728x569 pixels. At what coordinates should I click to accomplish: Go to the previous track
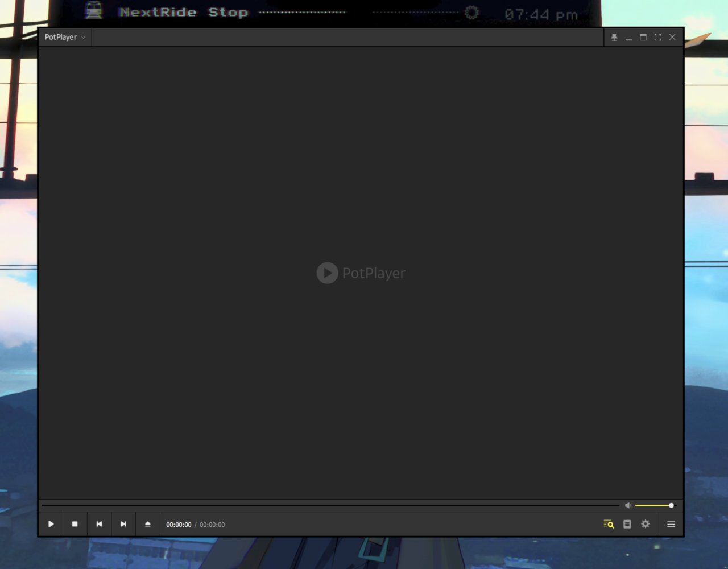click(99, 524)
